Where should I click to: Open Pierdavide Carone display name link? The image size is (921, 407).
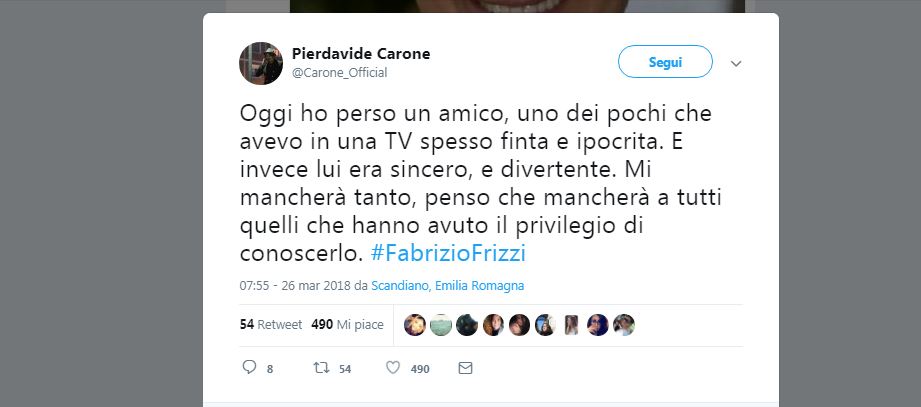pyautogui.click(x=361, y=54)
